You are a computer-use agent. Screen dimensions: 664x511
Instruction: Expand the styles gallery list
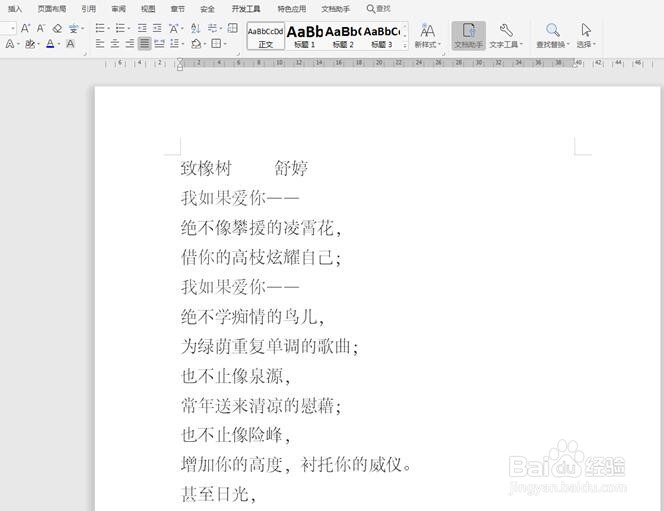point(405,45)
